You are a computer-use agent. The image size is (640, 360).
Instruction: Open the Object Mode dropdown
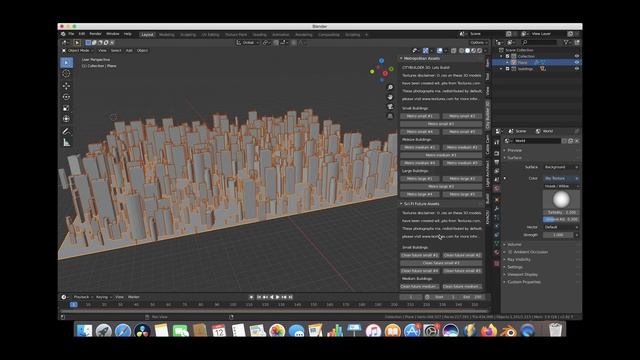78,51
